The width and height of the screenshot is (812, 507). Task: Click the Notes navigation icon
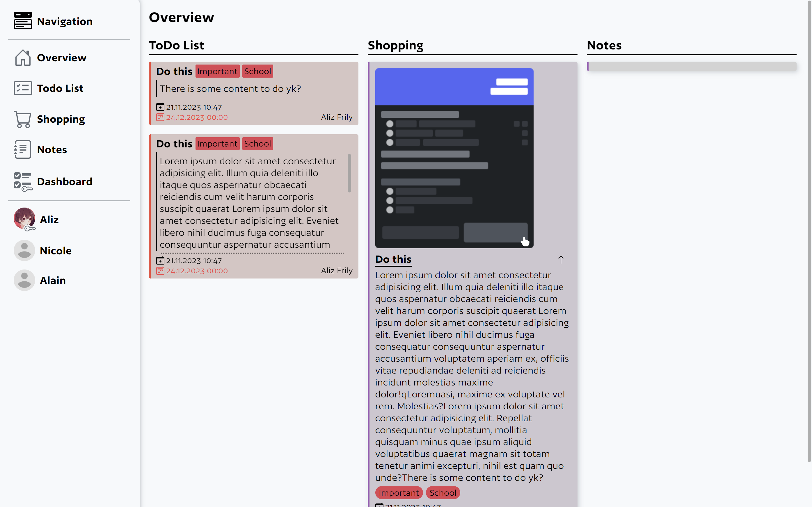pyautogui.click(x=22, y=149)
